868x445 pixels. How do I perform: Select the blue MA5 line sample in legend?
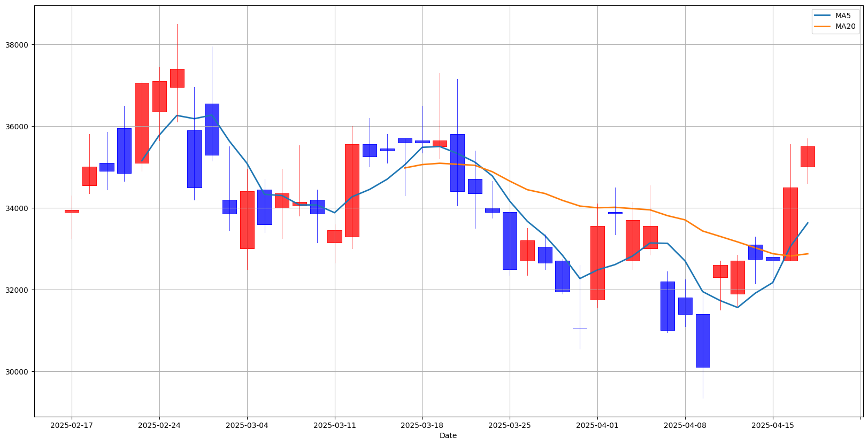(x=823, y=16)
